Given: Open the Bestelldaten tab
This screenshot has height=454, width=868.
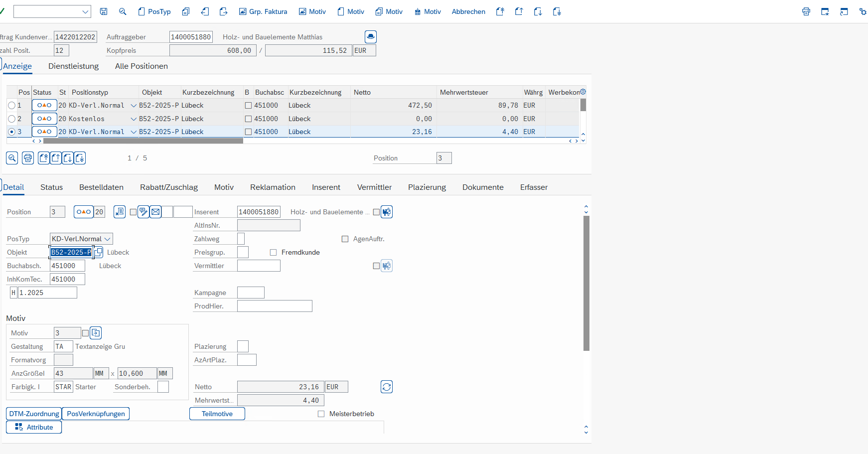Looking at the screenshot, I should [101, 187].
